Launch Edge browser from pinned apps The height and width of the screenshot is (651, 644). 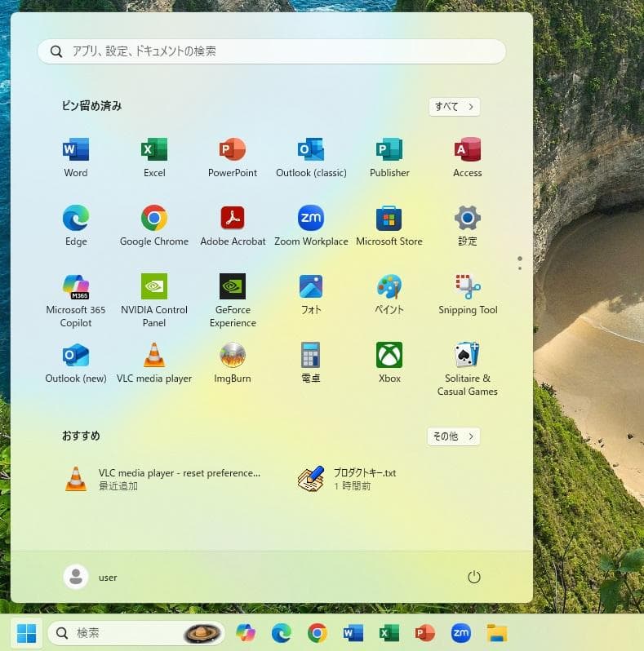[x=76, y=226]
